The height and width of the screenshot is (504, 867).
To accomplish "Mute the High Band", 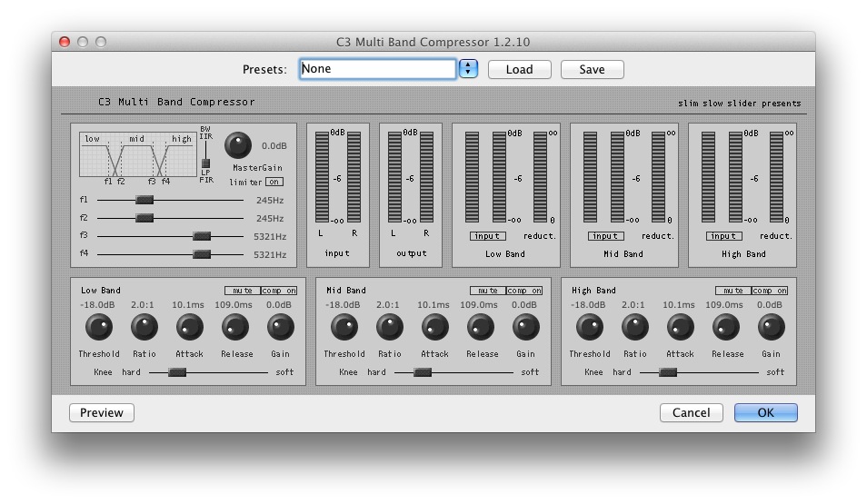I will (732, 291).
